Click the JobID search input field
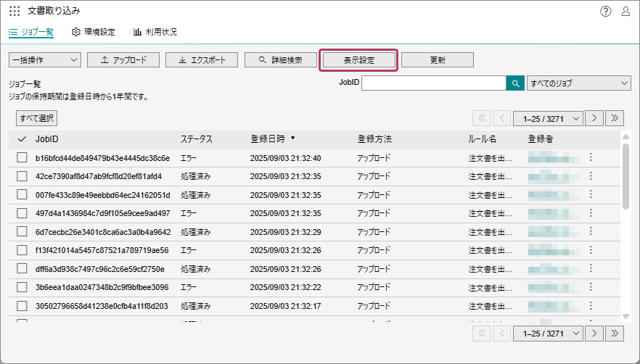The image size is (640, 364). point(434,83)
